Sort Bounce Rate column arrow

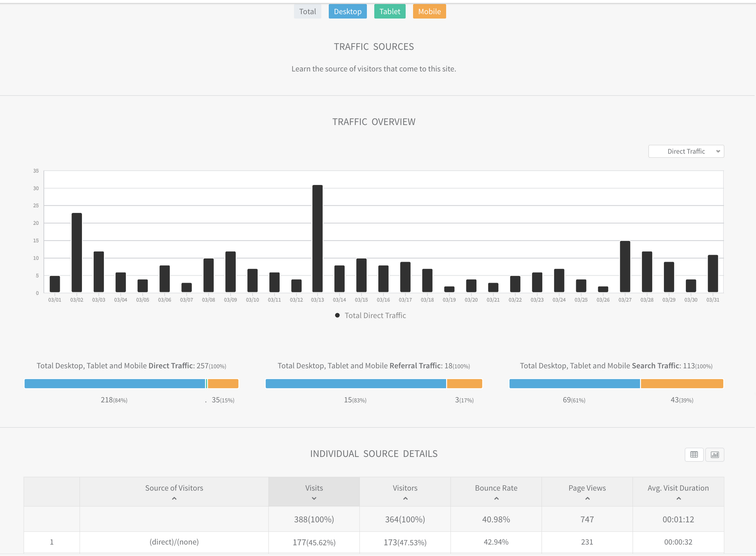pyautogui.click(x=496, y=499)
